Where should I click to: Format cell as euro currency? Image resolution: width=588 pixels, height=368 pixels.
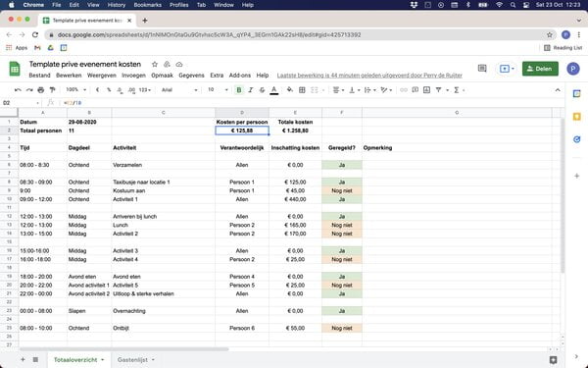pos(97,90)
